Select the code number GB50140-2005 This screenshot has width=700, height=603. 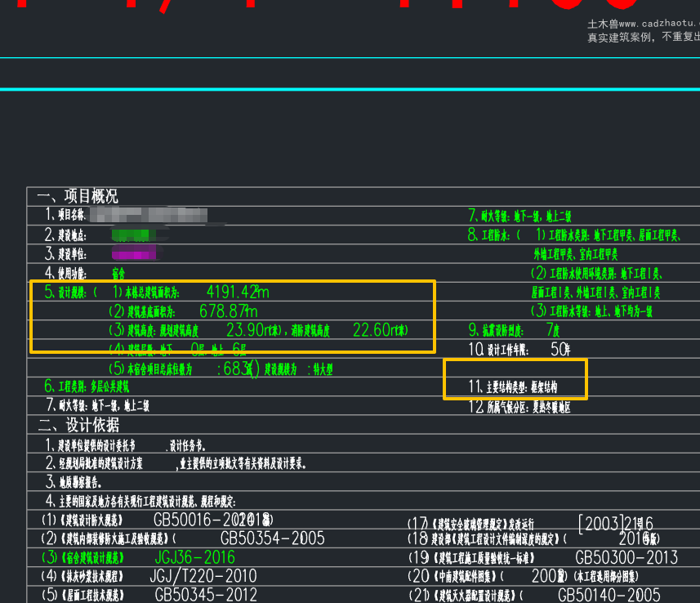tap(609, 595)
